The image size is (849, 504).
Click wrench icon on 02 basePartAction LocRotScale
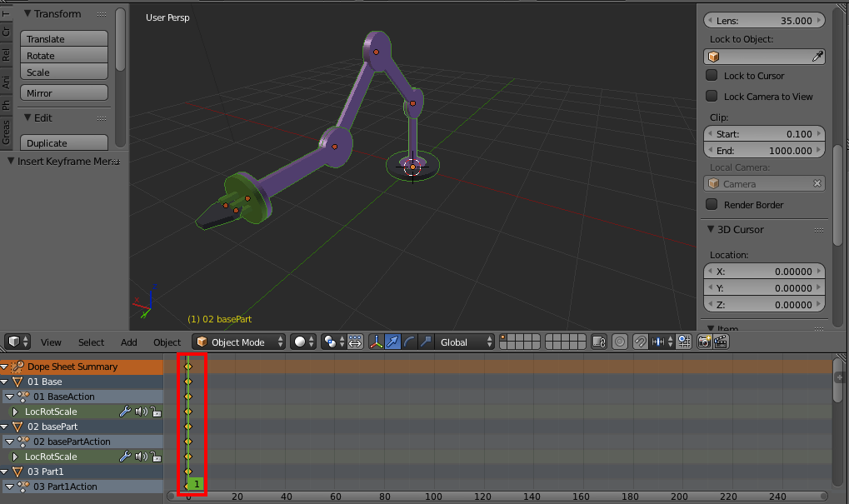pos(125,457)
